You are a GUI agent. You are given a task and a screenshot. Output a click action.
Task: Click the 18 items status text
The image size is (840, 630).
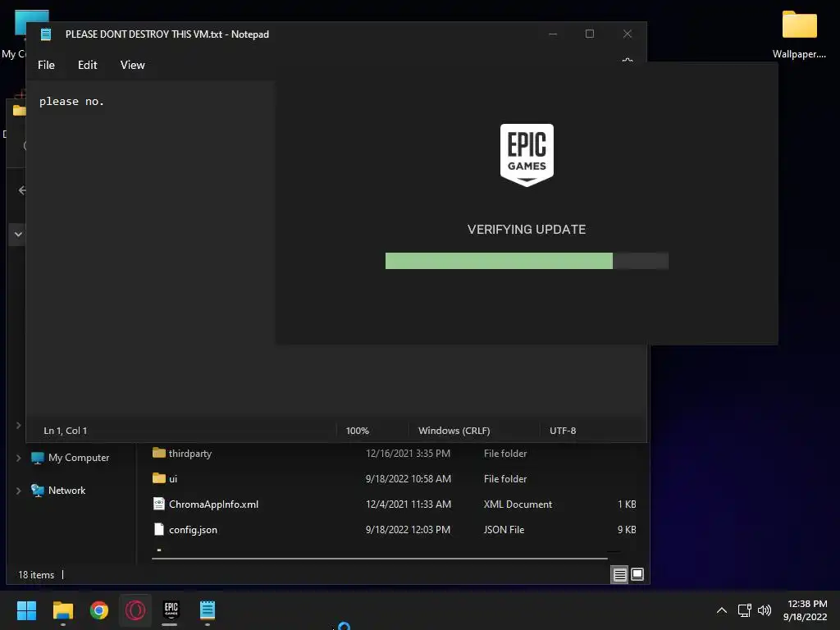pos(36,575)
